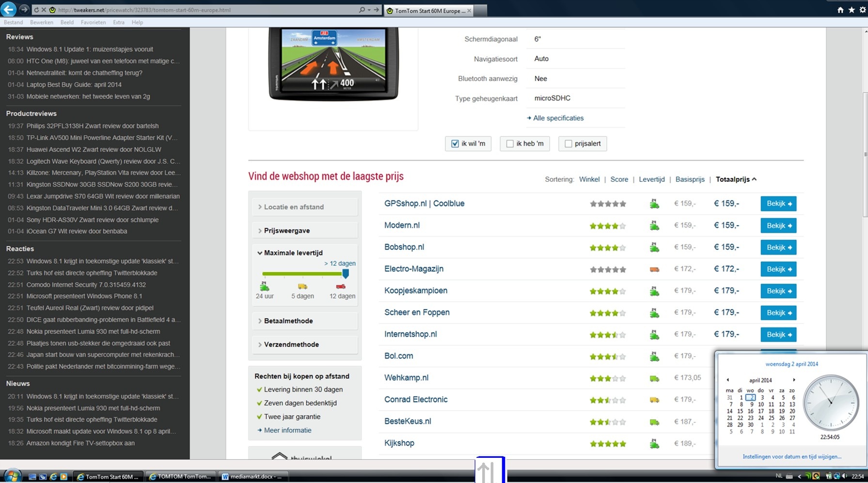Click the 5 dagen yellow truck icon
The image size is (868, 483).
[x=302, y=287]
